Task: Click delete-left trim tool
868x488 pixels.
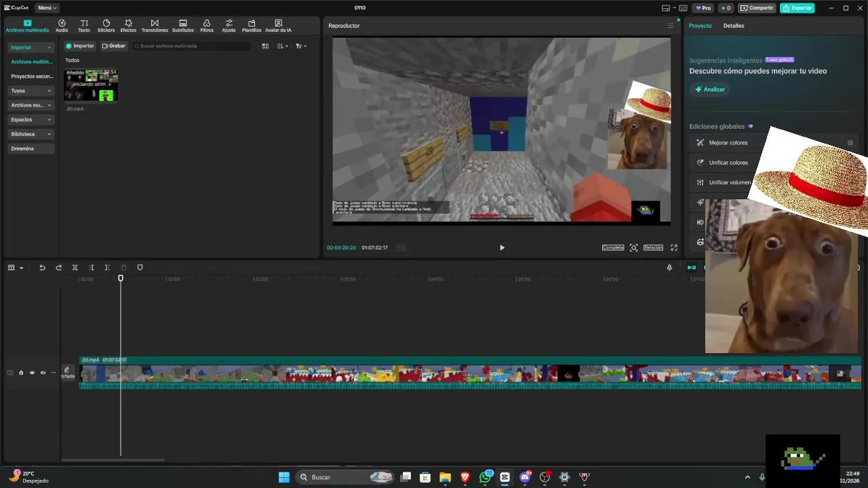Action: tap(91, 268)
